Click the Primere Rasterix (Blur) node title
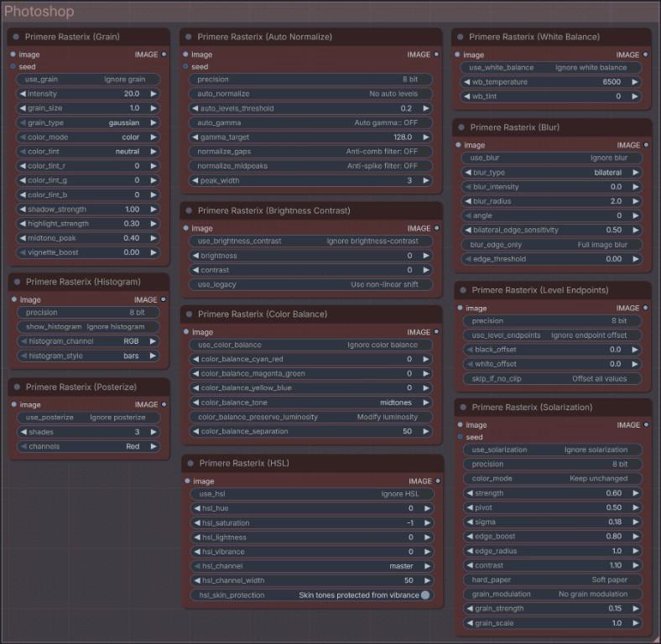 click(515, 127)
